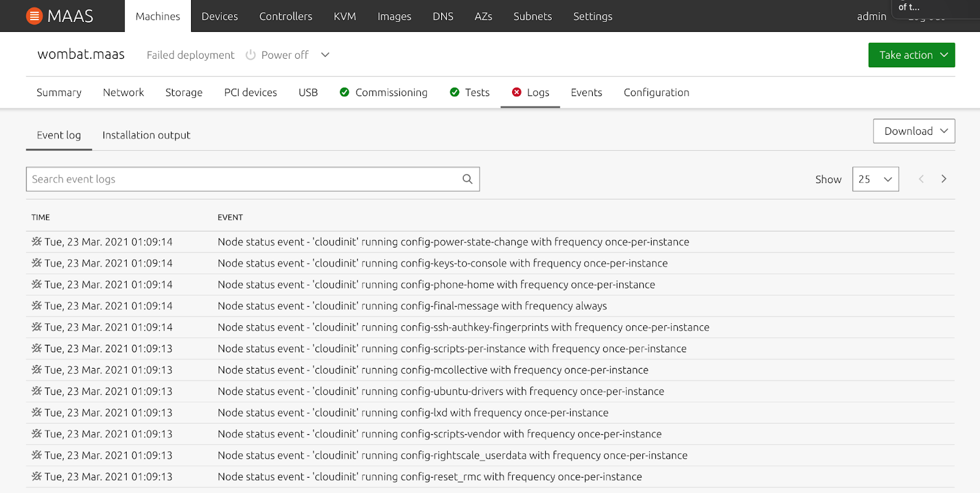This screenshot has height=493, width=980.
Task: Go to next page of event logs
Action: tap(944, 179)
